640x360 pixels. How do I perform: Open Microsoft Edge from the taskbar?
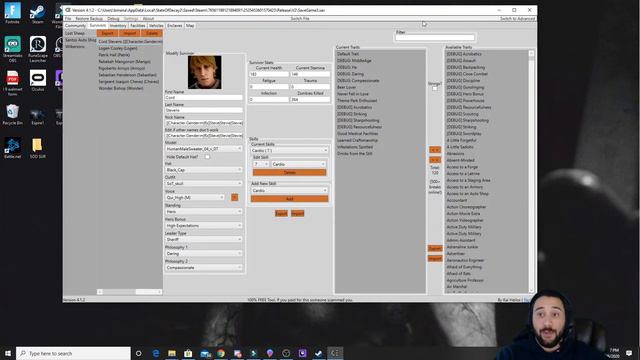point(156,353)
